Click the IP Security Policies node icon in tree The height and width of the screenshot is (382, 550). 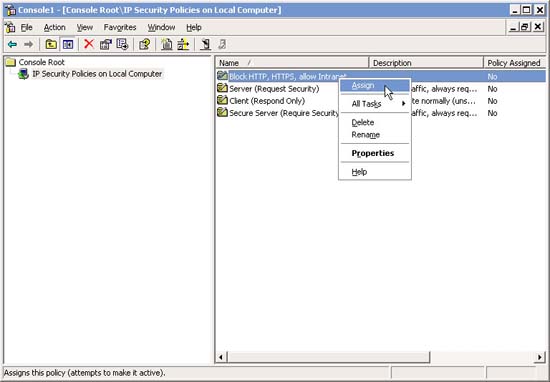[x=23, y=74]
